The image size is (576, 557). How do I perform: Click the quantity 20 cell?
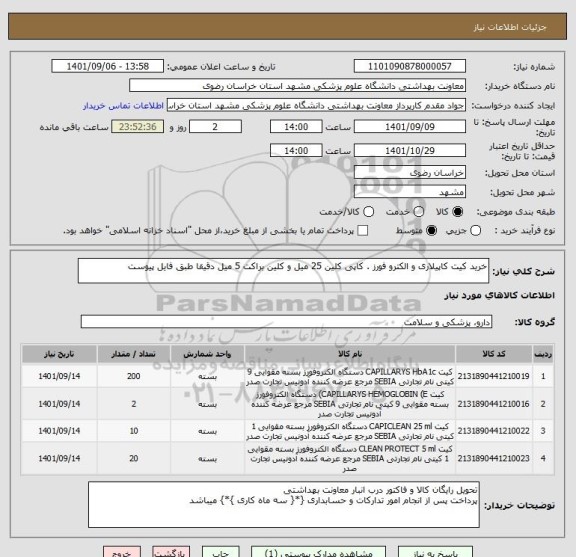click(x=133, y=459)
